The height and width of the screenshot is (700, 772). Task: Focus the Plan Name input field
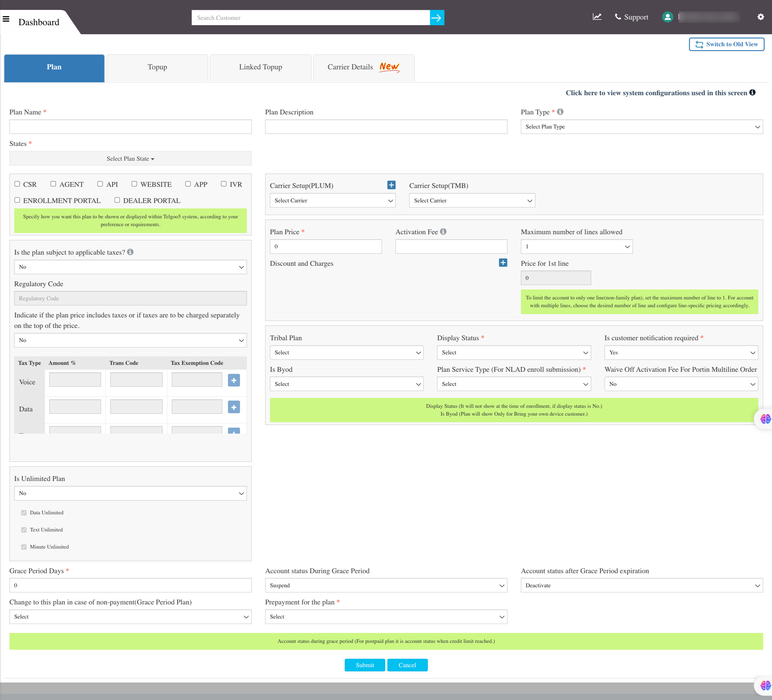(x=130, y=127)
